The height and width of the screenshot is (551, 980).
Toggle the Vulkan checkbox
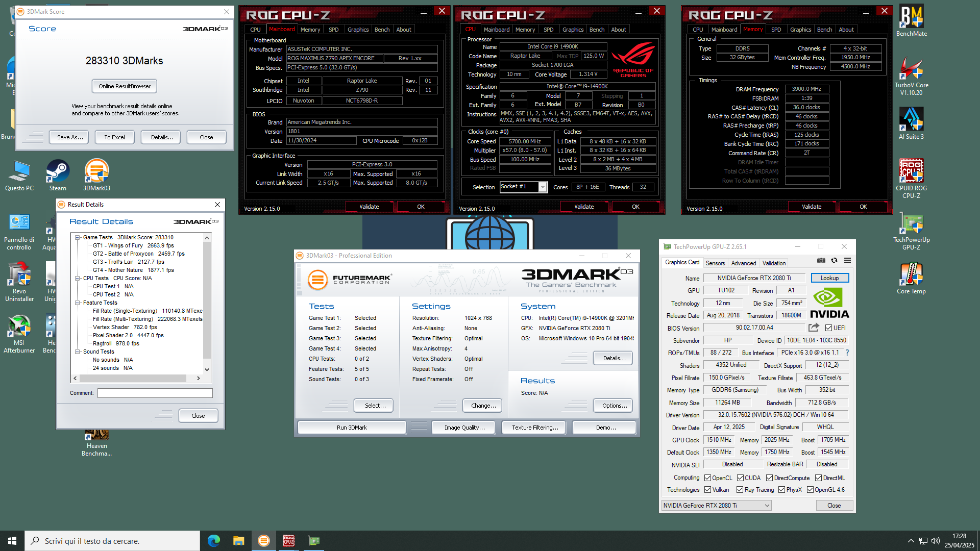[707, 490]
